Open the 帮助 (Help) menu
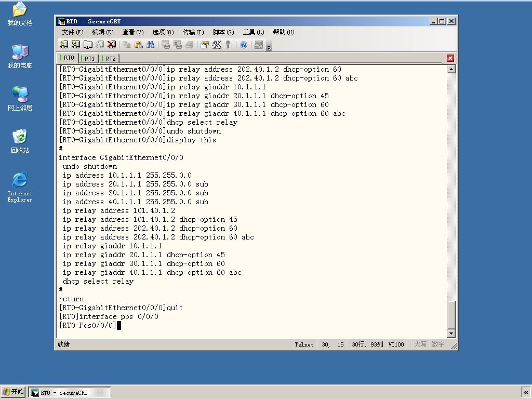Viewport: 532px width, 399px height. click(284, 32)
